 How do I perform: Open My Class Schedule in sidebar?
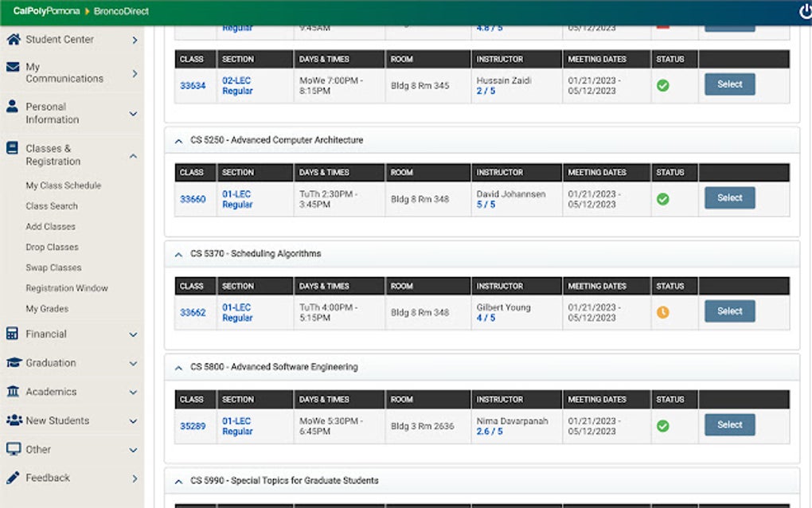pyautogui.click(x=63, y=186)
